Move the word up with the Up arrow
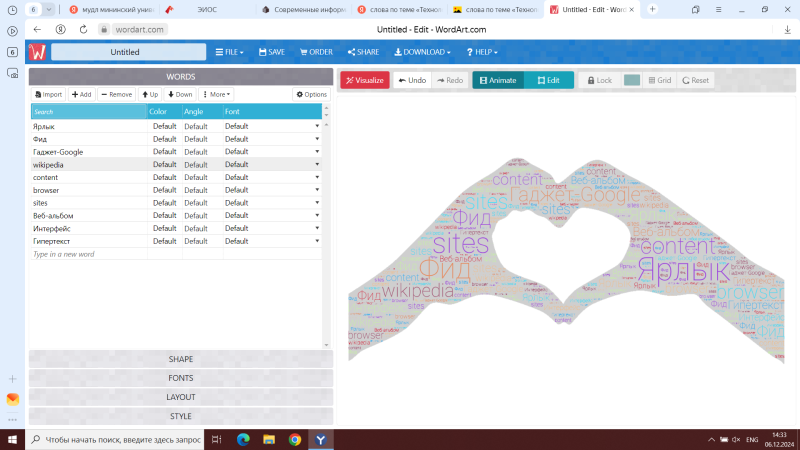Viewport: 800px width, 450px height. (150, 94)
